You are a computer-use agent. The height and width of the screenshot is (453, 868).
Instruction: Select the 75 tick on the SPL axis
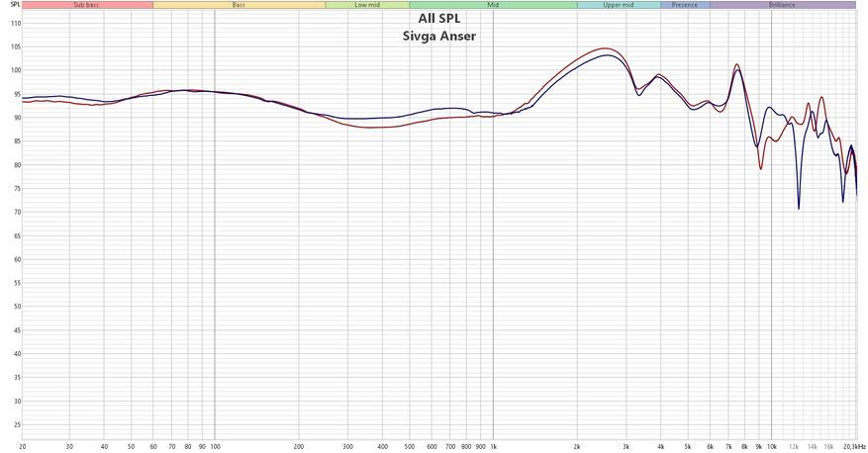pyautogui.click(x=17, y=189)
